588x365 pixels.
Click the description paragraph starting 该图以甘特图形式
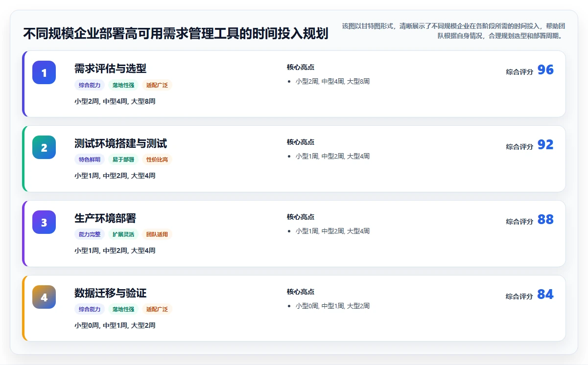coord(454,31)
